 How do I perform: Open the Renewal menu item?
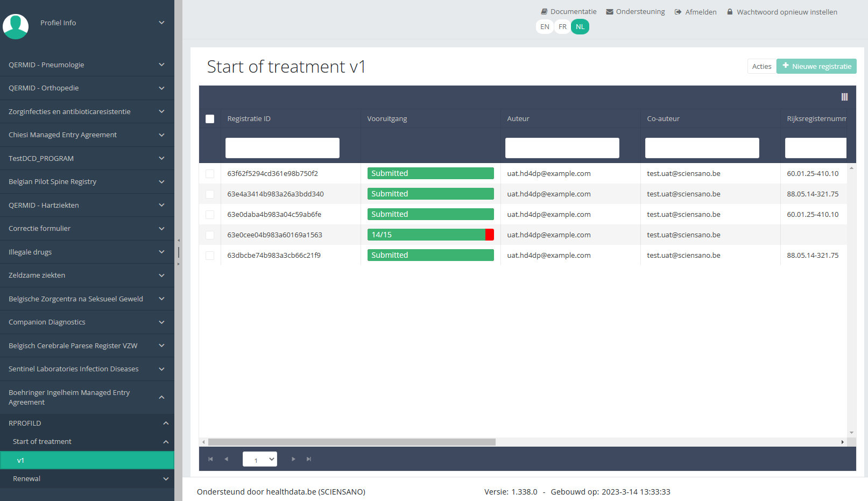tap(87, 478)
